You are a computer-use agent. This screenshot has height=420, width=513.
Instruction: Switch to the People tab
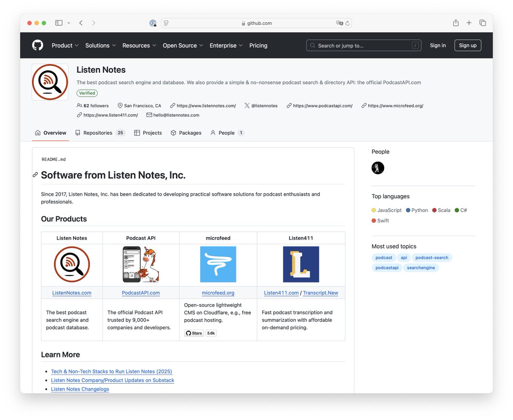227,133
